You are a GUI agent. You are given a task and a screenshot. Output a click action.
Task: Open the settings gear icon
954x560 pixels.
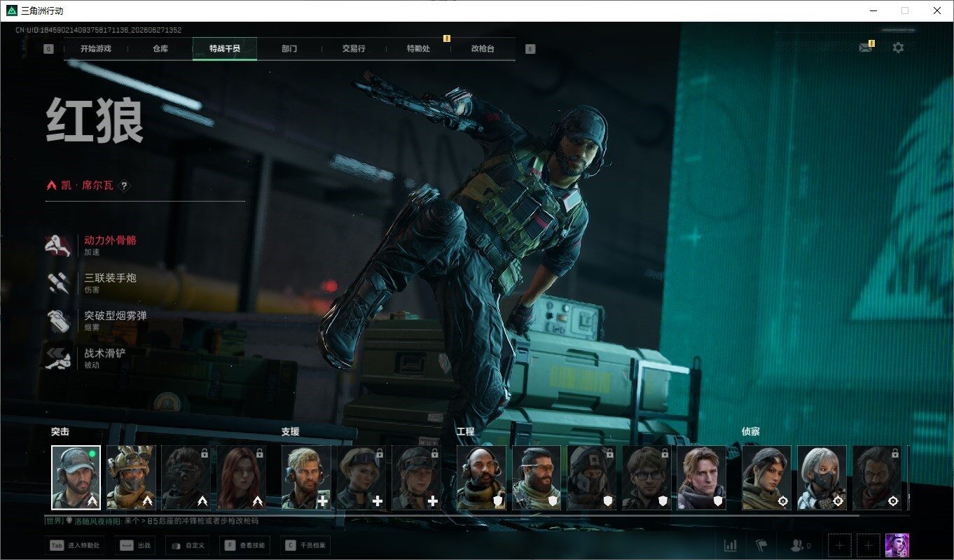click(x=898, y=48)
